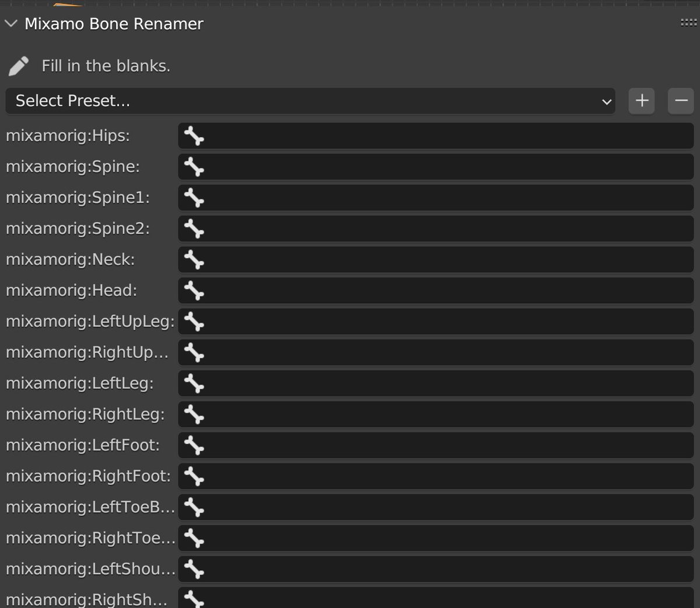
Task: Click the mixamorig:Hips: label
Action: tap(68, 136)
